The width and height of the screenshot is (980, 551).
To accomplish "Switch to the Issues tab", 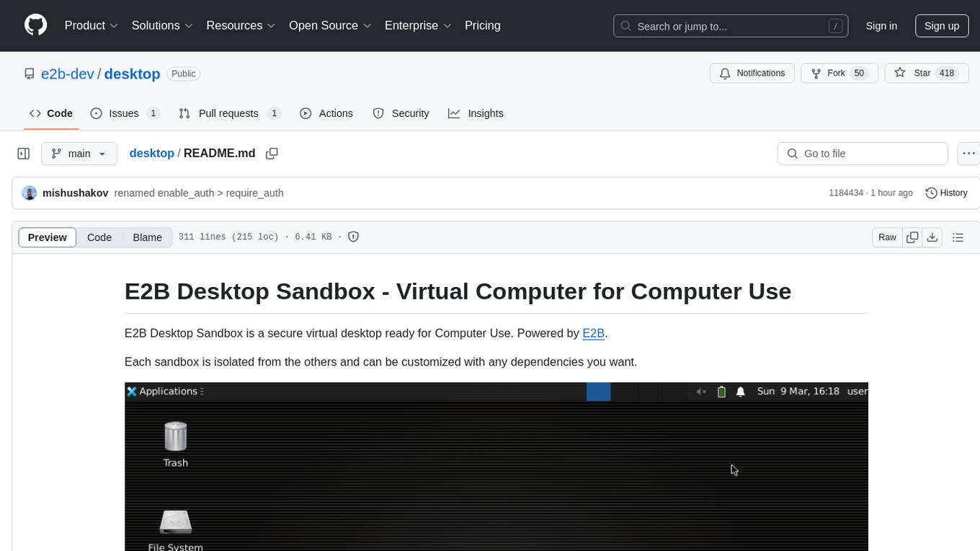I will click(125, 113).
